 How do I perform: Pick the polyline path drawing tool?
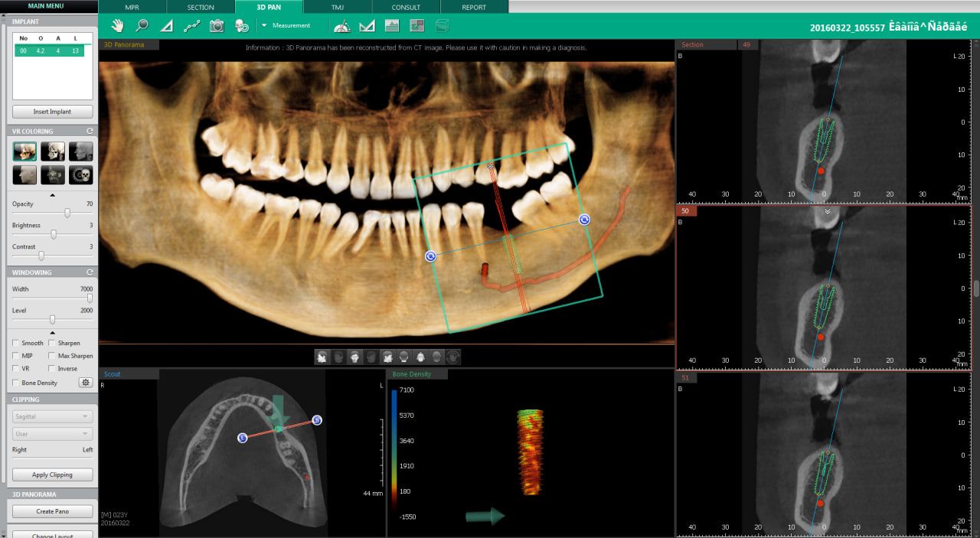[x=191, y=25]
